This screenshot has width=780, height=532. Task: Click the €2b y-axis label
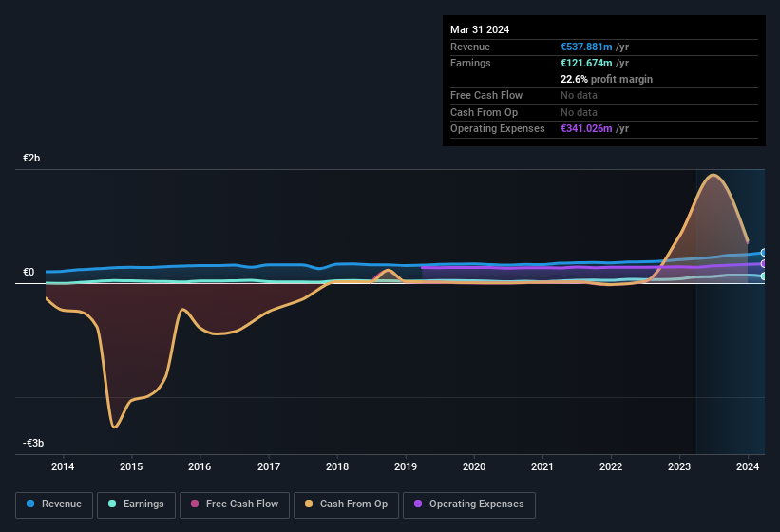tap(31, 158)
